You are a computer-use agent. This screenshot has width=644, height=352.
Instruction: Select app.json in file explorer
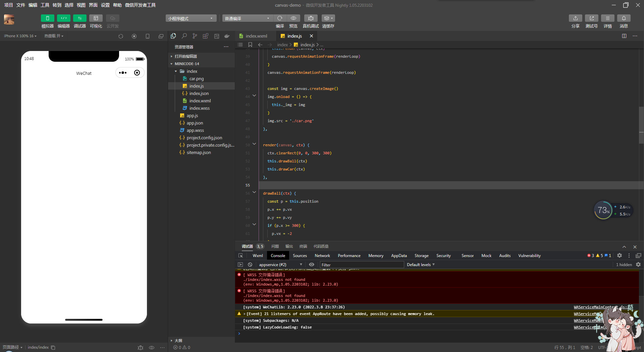[195, 123]
